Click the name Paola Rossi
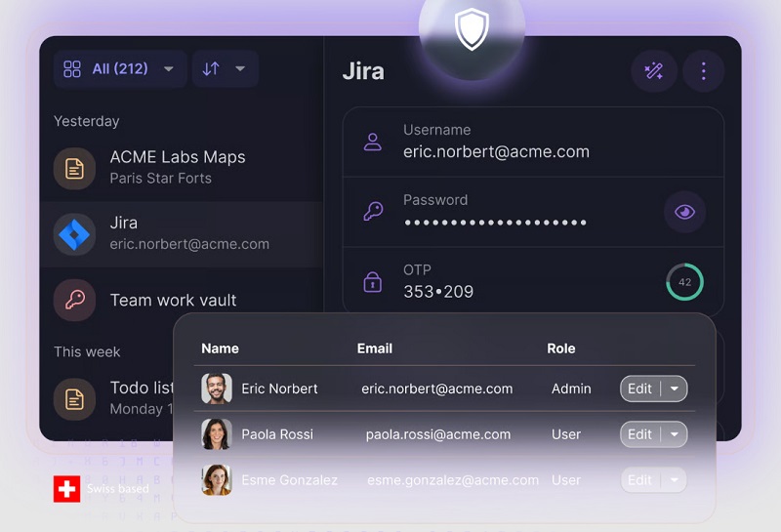Image resolution: width=781 pixels, height=532 pixels. tap(277, 434)
